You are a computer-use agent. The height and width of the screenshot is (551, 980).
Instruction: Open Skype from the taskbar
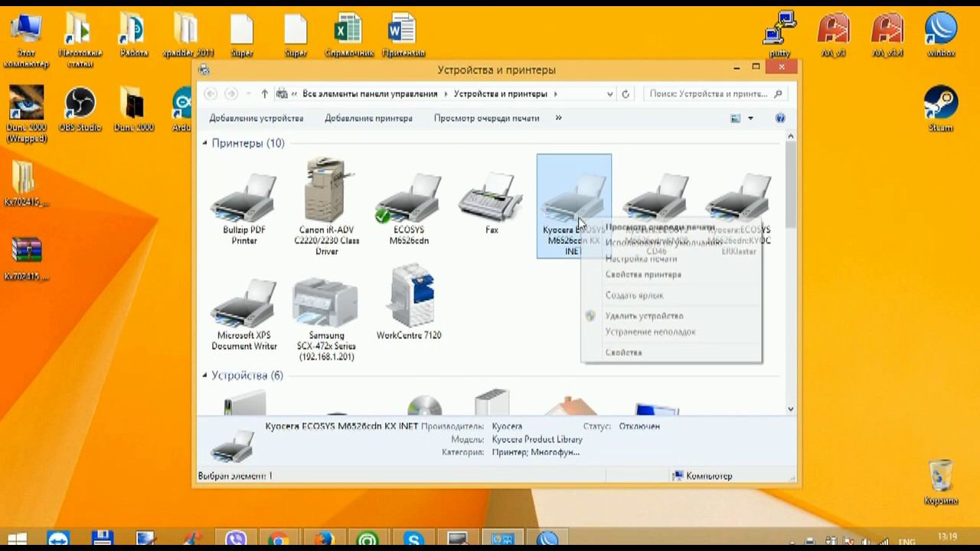(413, 540)
